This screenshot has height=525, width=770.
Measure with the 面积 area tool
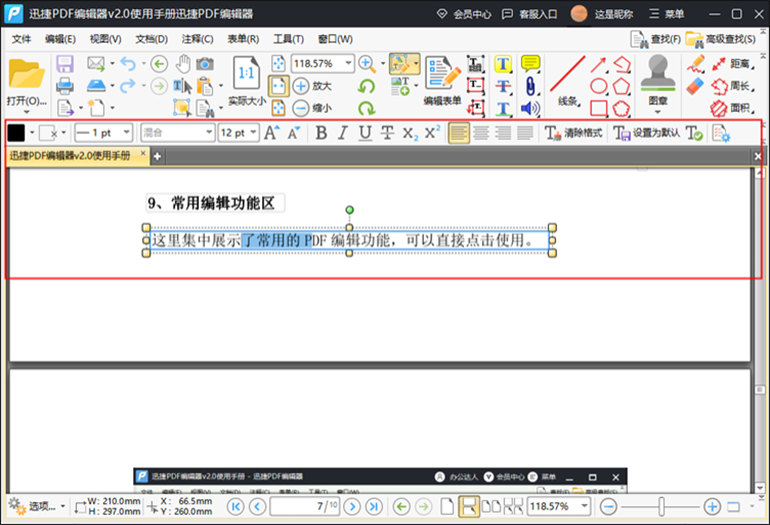tap(733, 108)
